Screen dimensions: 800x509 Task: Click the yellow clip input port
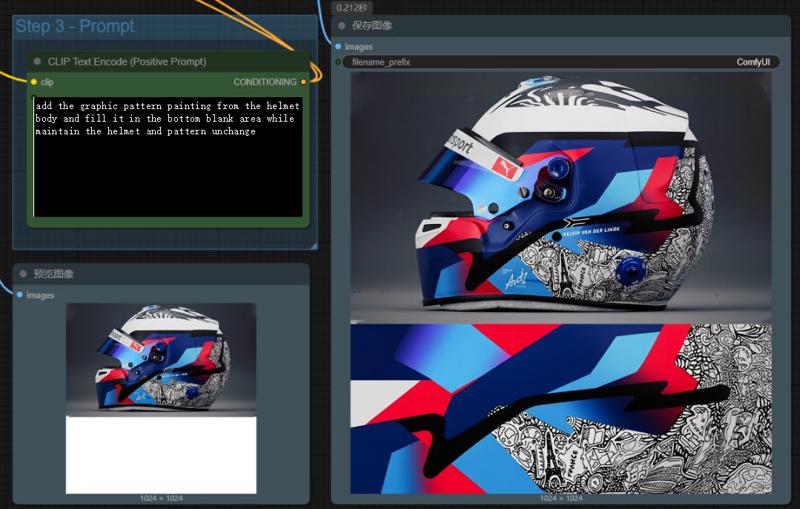coord(33,82)
